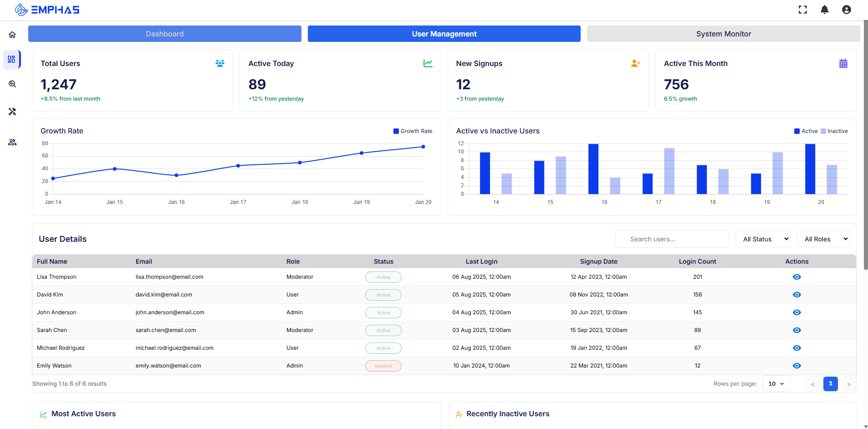This screenshot has width=868, height=429.
Task: Select page 1 in pagination
Action: click(831, 384)
